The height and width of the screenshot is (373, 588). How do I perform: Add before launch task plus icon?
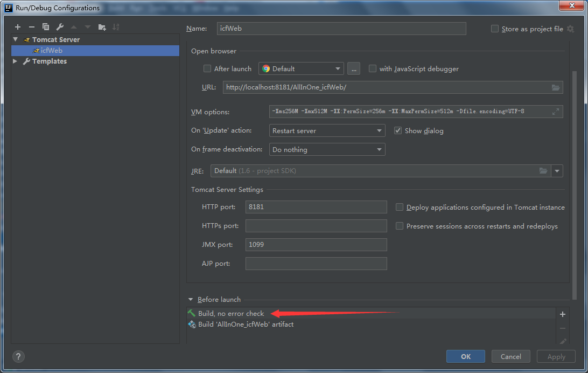coord(563,314)
